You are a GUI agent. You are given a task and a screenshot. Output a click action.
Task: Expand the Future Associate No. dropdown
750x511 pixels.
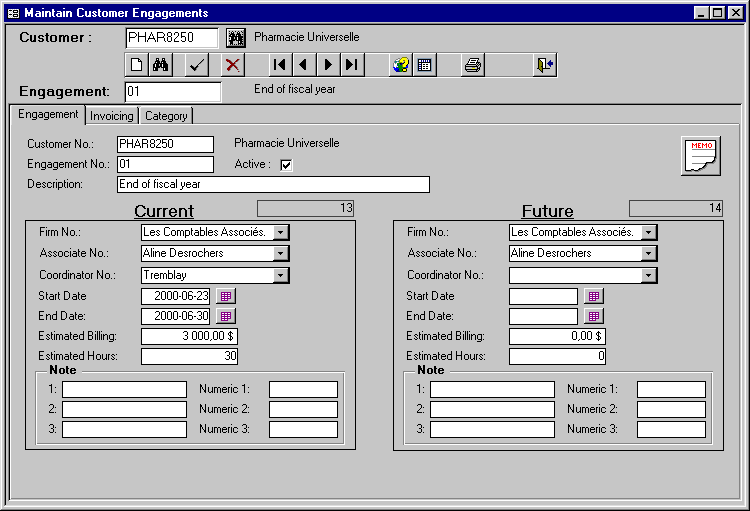[649, 253]
